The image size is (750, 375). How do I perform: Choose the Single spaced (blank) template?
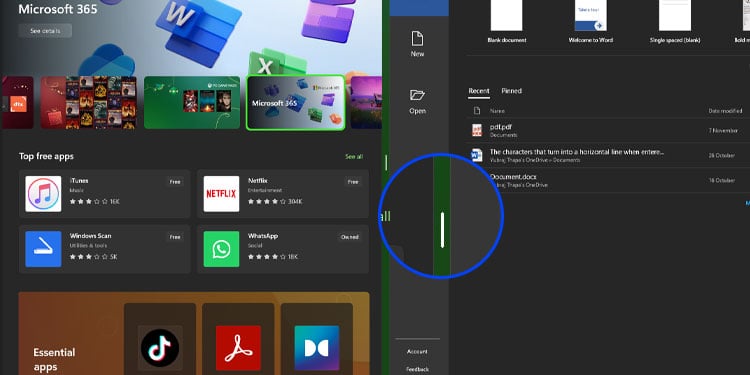tap(675, 22)
